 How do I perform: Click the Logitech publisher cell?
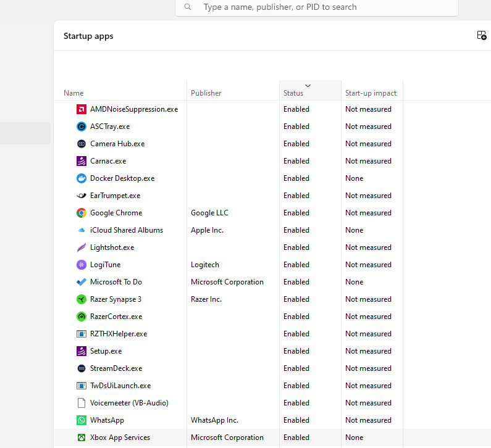pos(205,265)
